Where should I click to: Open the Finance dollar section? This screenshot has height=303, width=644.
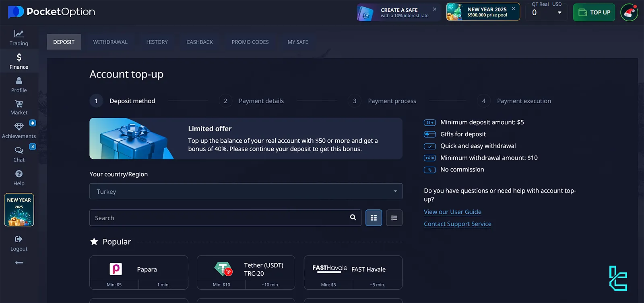[x=19, y=61]
